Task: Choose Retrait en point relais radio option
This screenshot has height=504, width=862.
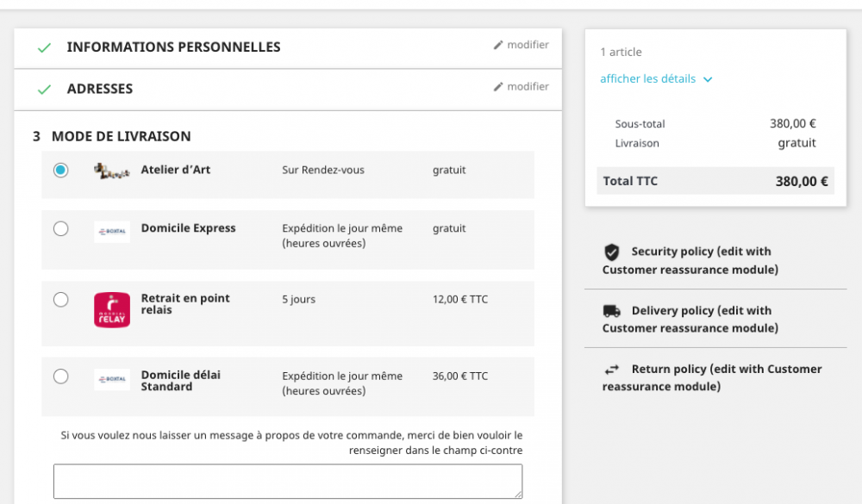Action: [x=60, y=300]
